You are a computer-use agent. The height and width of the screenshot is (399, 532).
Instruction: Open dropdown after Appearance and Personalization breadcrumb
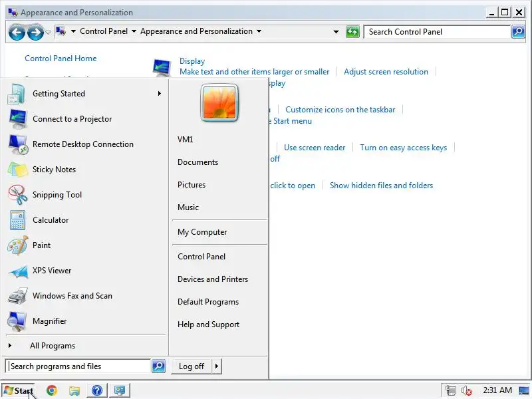(x=259, y=31)
